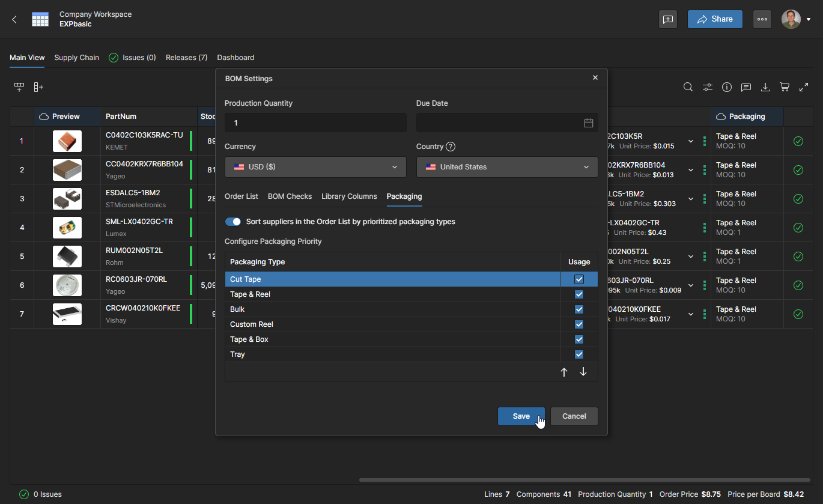823x504 pixels.
Task: Click the download icon in toolbar
Action: tap(765, 87)
